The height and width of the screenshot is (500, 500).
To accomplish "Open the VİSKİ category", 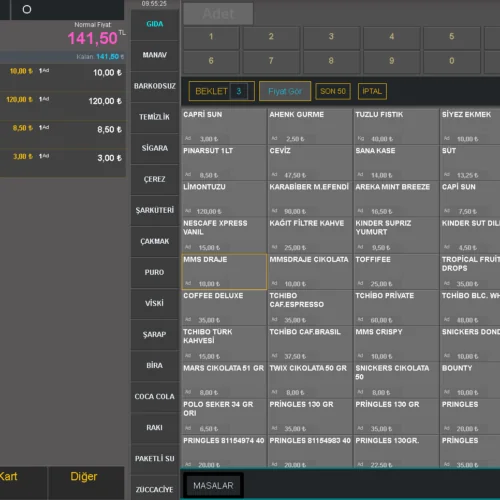I will point(155,304).
